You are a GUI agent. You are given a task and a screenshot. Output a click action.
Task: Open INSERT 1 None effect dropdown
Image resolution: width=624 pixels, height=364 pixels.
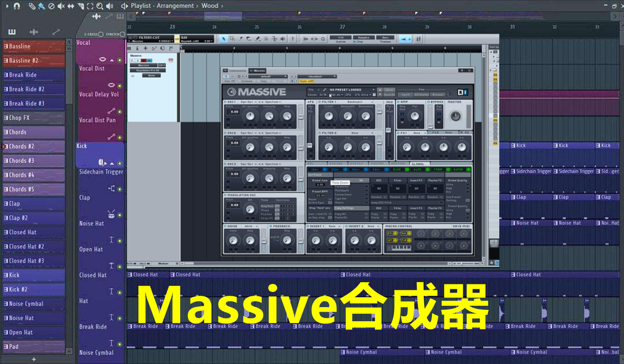pos(334,226)
